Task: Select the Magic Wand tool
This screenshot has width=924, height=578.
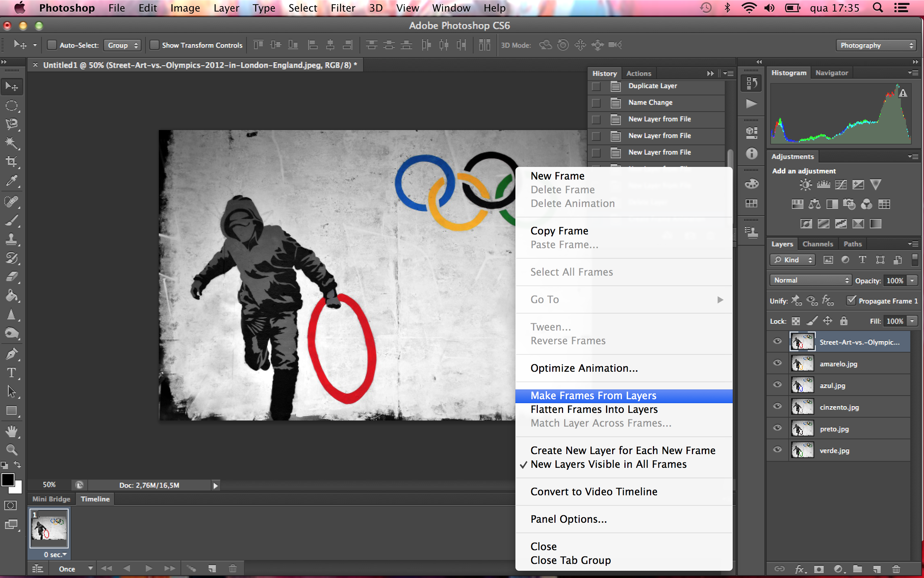Action: point(12,143)
